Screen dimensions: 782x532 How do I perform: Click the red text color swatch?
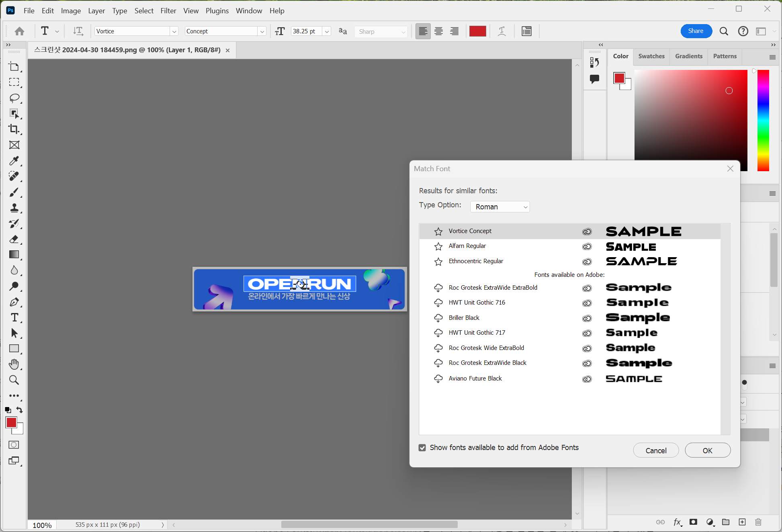[x=477, y=31]
